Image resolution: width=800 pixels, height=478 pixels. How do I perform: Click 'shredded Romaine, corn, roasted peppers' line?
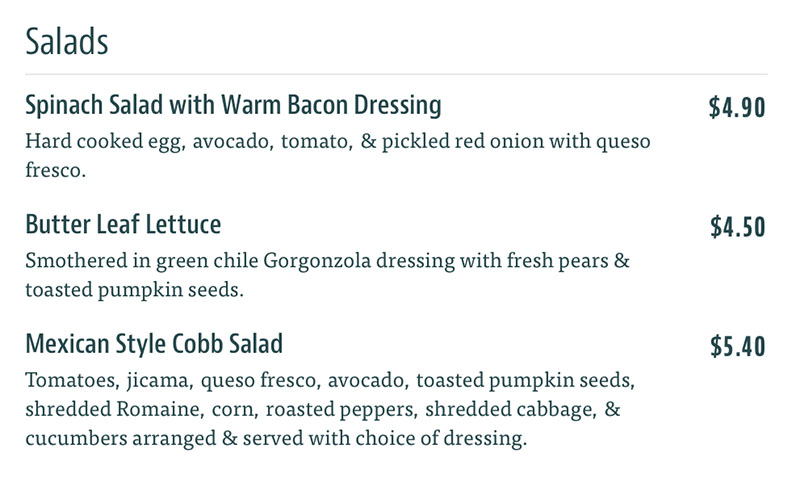point(220,409)
